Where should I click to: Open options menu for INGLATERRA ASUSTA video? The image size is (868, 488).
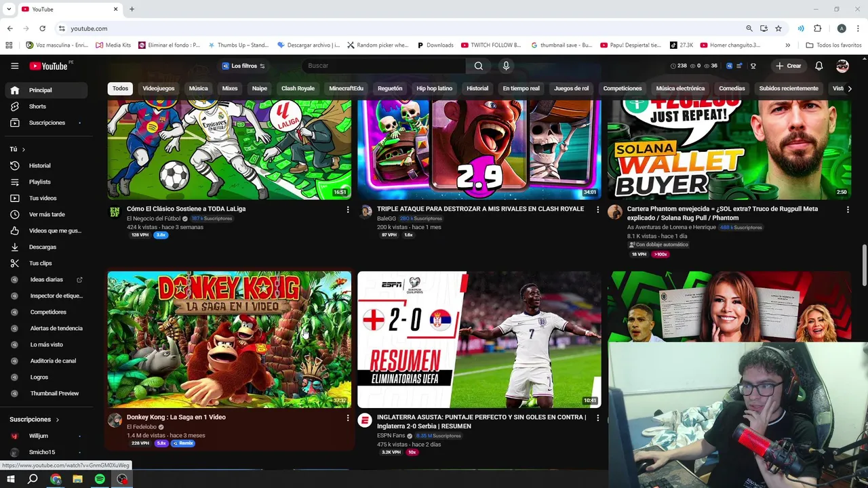tap(597, 418)
